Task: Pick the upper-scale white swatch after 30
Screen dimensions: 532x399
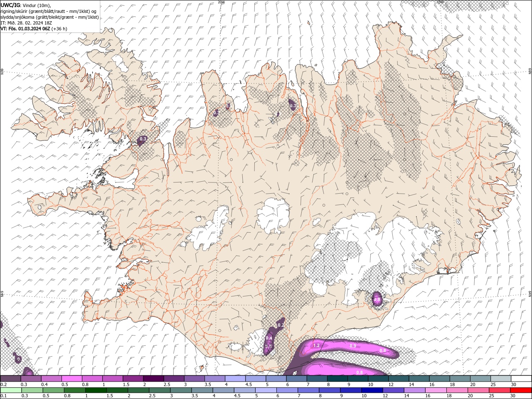Action: tap(521, 379)
